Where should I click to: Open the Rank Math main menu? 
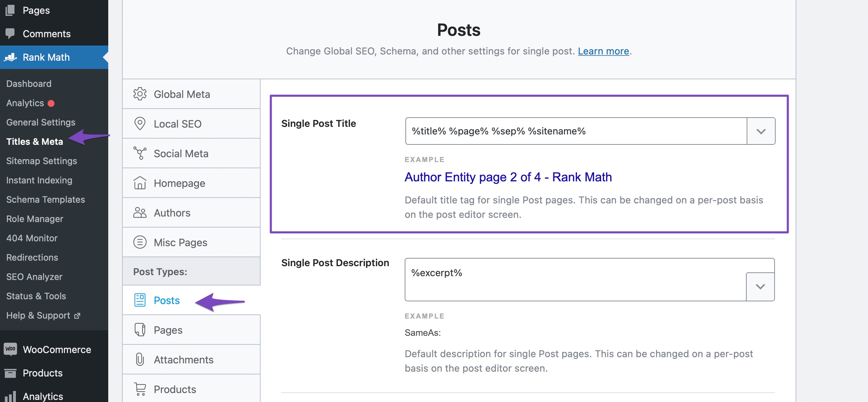(x=54, y=57)
